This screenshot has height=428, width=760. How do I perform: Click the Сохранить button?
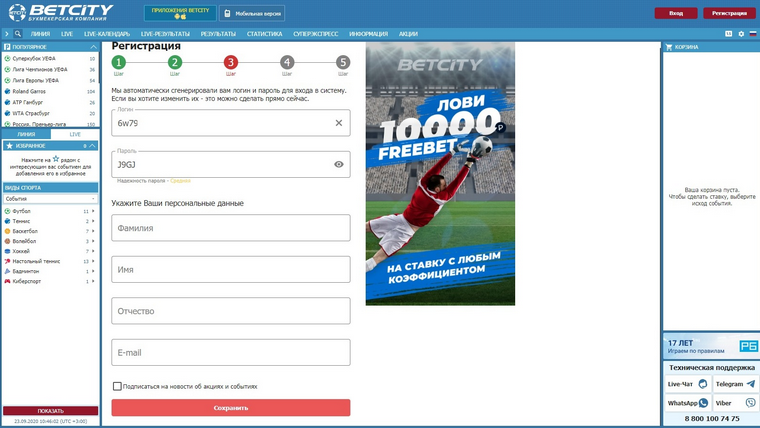click(231, 408)
